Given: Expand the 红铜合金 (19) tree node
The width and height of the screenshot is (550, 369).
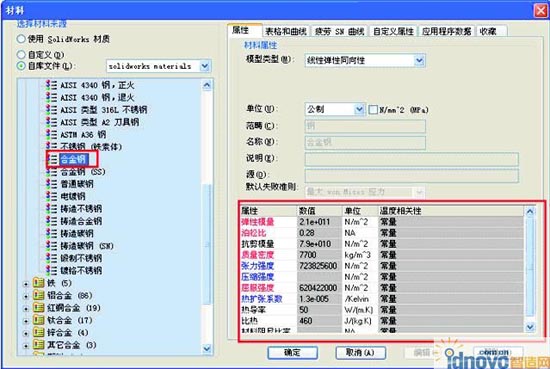Looking at the screenshot, I should 26,309.
